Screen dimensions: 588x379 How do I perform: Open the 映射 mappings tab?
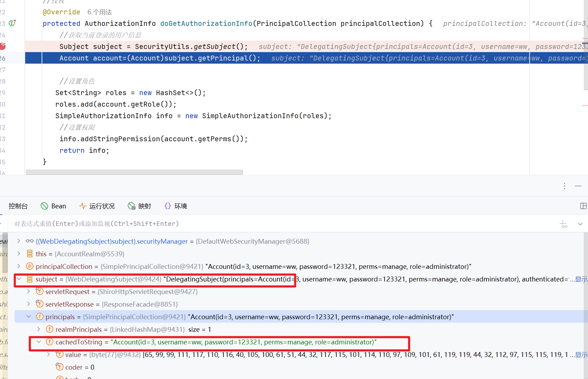pyautogui.click(x=139, y=206)
